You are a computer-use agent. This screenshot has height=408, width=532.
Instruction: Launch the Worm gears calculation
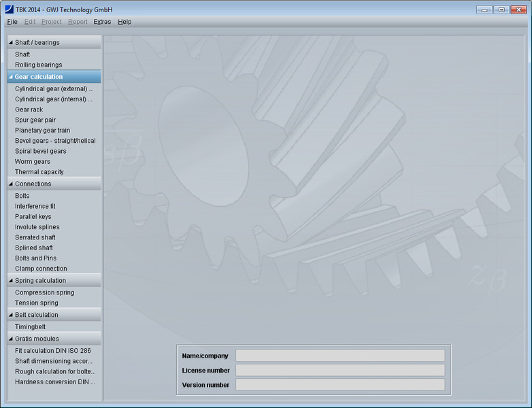pos(32,162)
